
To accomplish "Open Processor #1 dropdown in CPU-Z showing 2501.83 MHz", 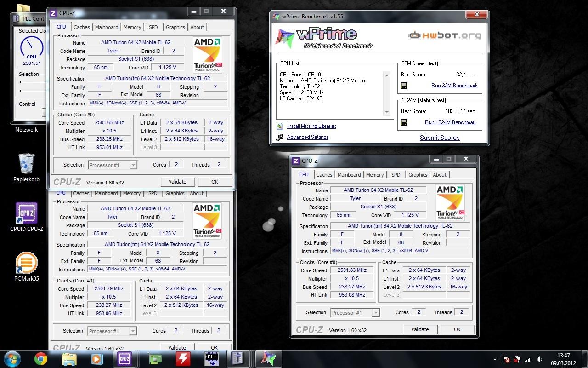I will [x=355, y=313].
